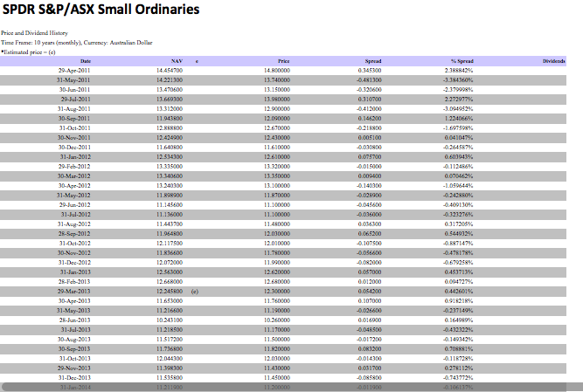Viewport: 583px width, 392px height.
Task: Select the 30-Sep-2011 date cell
Action: point(74,119)
